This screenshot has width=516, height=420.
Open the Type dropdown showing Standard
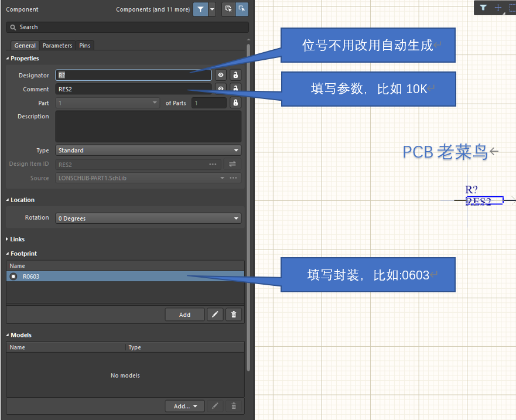148,151
